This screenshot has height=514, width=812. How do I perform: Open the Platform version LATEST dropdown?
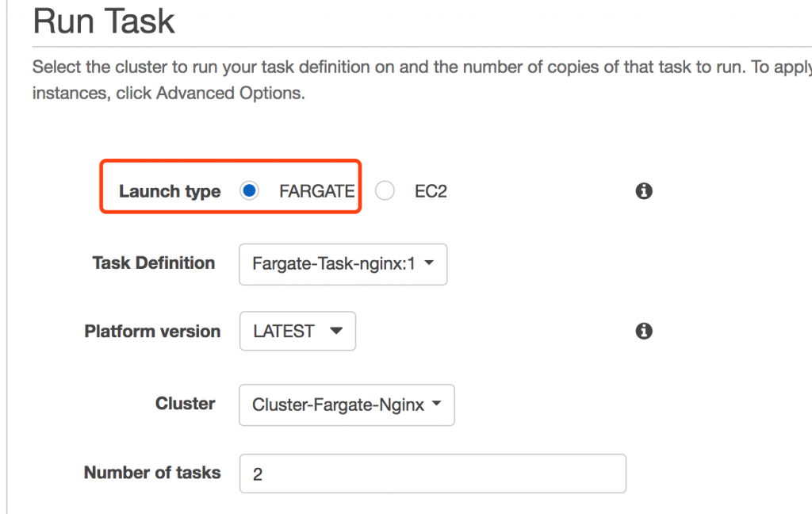pos(297,331)
